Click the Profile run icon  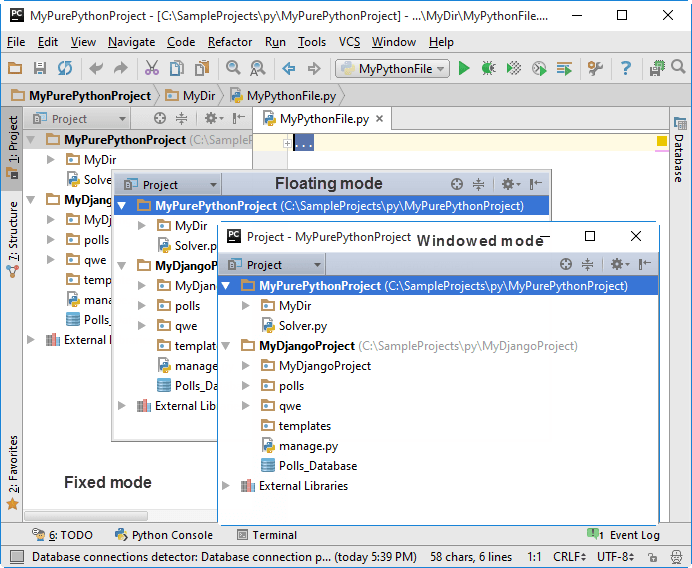click(x=539, y=68)
